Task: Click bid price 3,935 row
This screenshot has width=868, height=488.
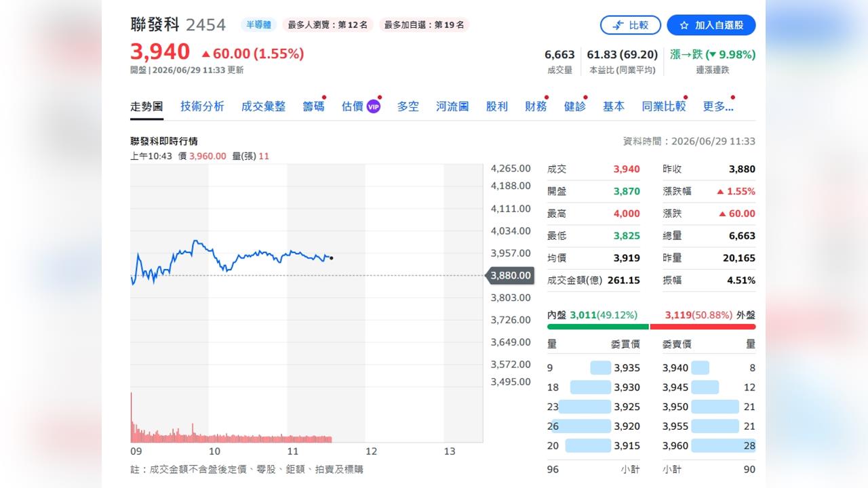Action: pos(594,368)
